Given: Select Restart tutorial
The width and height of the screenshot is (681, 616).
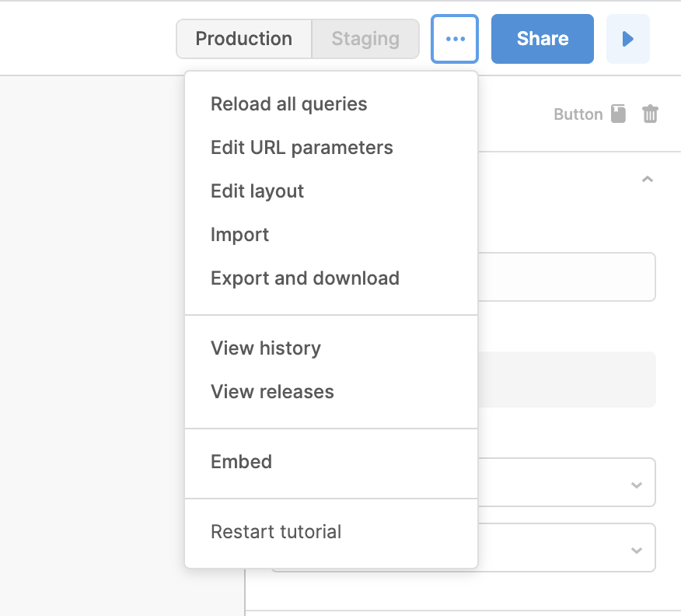Looking at the screenshot, I should click(331, 532).
